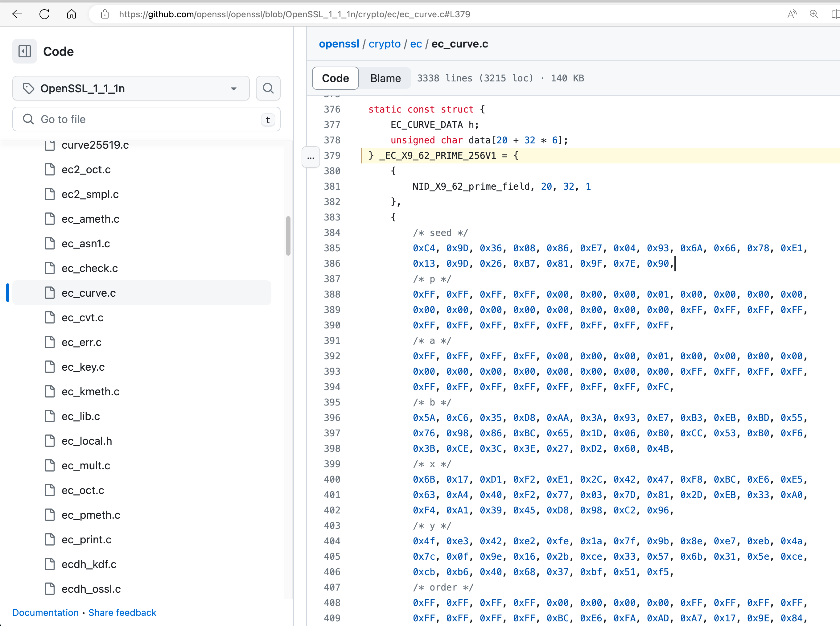Click the browser address bar URL
840x626 pixels.
[x=294, y=14]
